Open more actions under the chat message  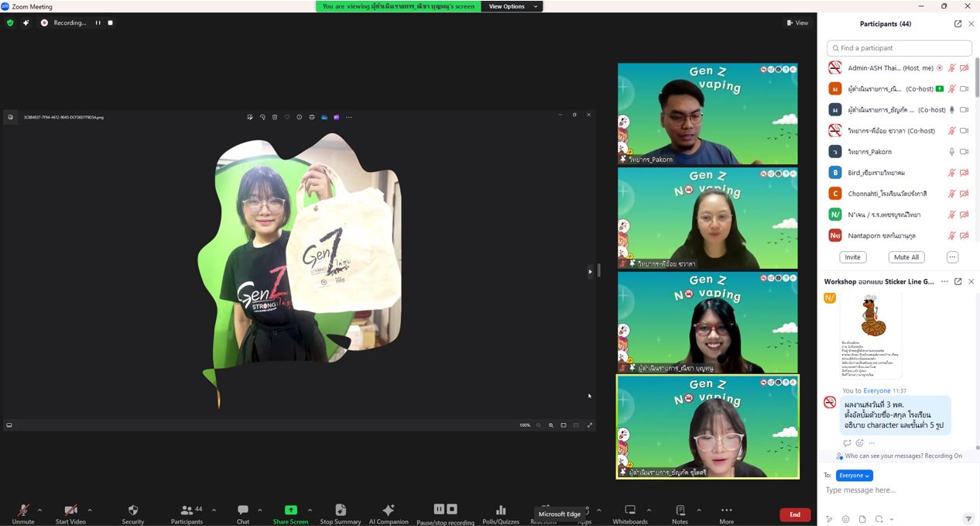tap(872, 443)
